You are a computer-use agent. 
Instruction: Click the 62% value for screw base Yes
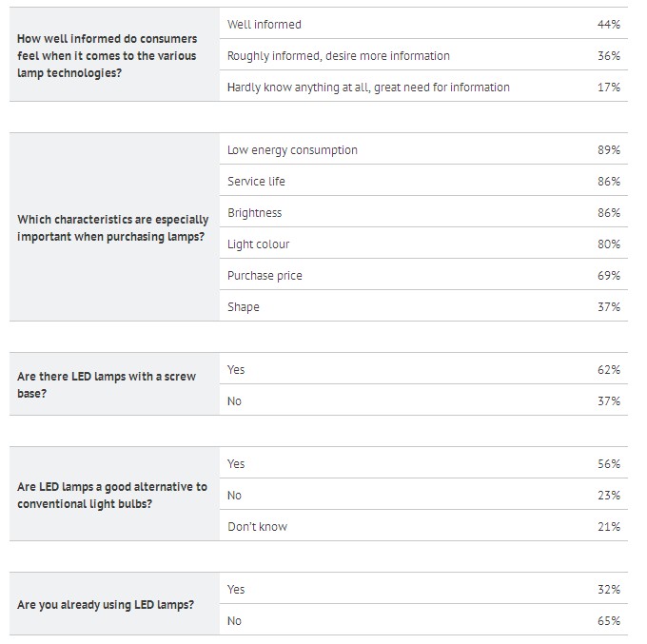click(x=609, y=369)
